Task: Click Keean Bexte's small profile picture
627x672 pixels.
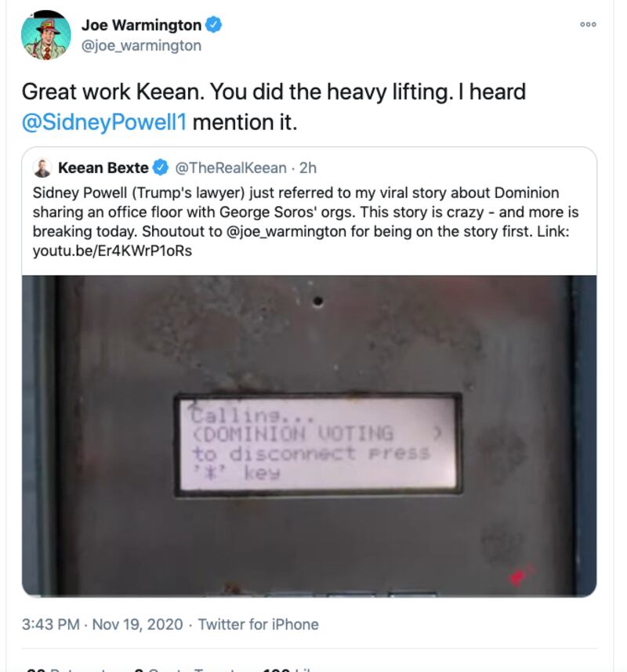Action: (44, 168)
